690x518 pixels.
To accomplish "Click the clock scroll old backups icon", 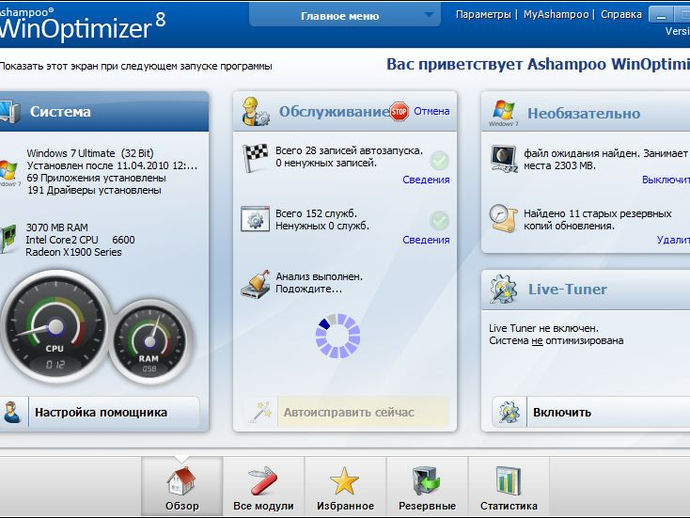I will (503, 218).
